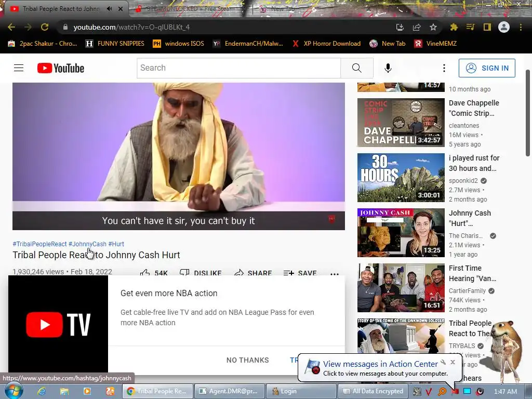Open Windows Media Player taskbar icon
The image size is (532, 399).
[87, 391]
